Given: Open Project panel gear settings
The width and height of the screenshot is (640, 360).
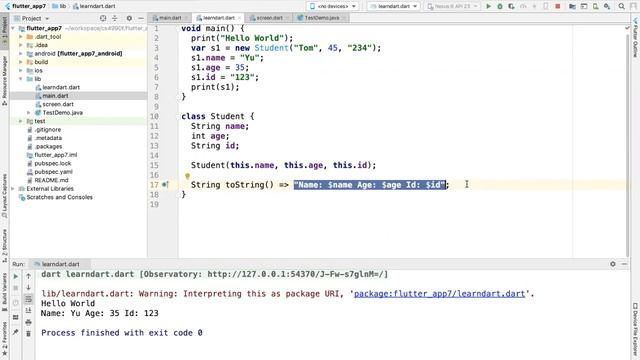Looking at the screenshot, I should click(x=129, y=18).
